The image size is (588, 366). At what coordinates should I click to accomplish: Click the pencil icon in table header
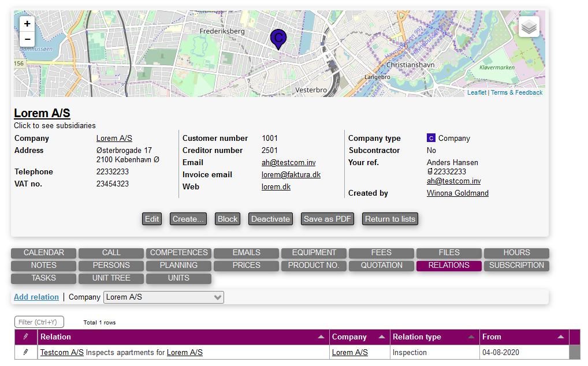[x=25, y=337]
